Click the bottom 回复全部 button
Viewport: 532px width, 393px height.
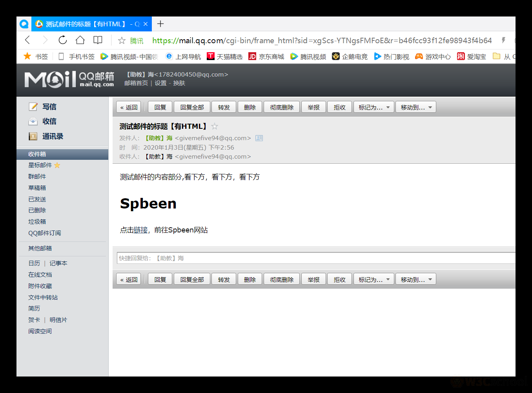[192, 280]
